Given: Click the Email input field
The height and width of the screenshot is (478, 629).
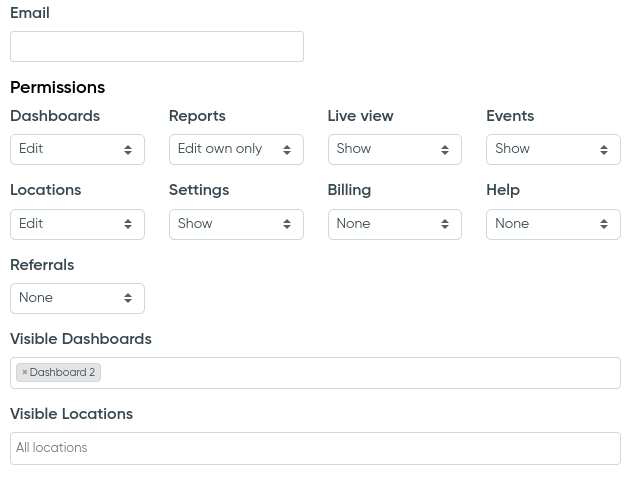Looking at the screenshot, I should 157,47.
